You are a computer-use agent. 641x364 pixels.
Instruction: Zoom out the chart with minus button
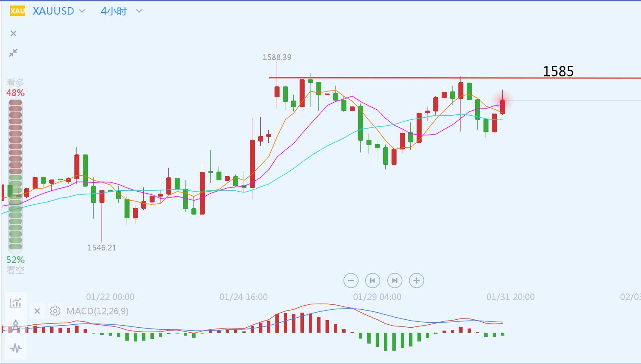351,281
